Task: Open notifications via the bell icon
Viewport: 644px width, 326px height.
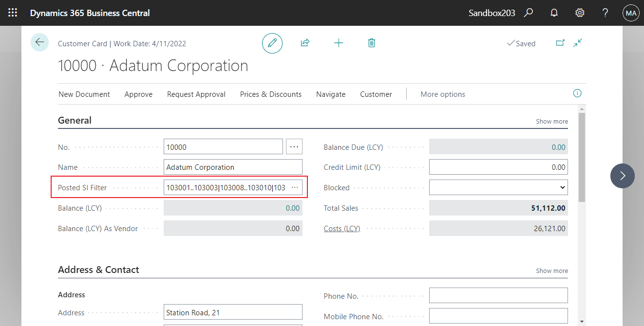Action: pos(554,13)
